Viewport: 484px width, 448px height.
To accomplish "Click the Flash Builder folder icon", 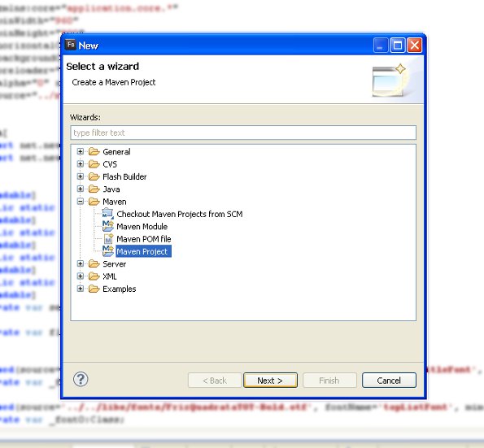I will point(94,176).
